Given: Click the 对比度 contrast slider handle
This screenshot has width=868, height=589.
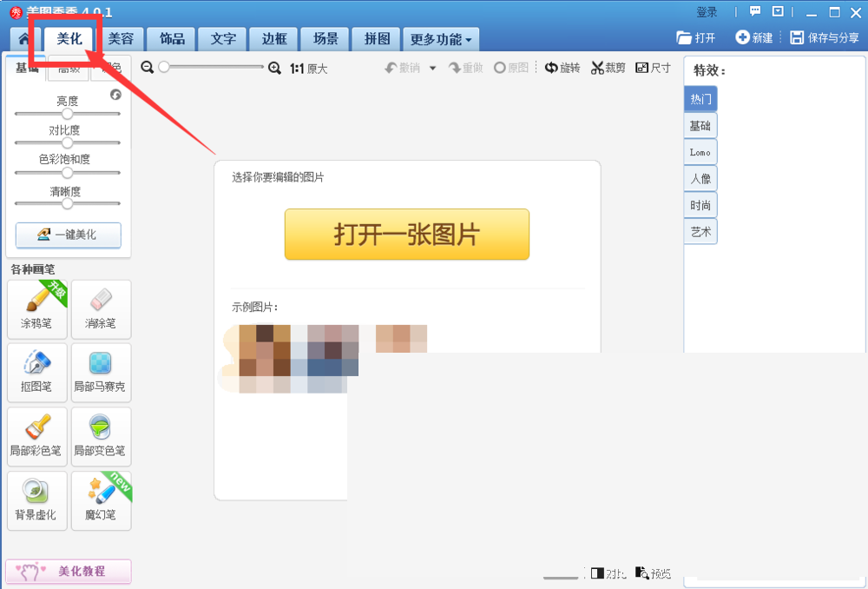Looking at the screenshot, I should point(68,142).
